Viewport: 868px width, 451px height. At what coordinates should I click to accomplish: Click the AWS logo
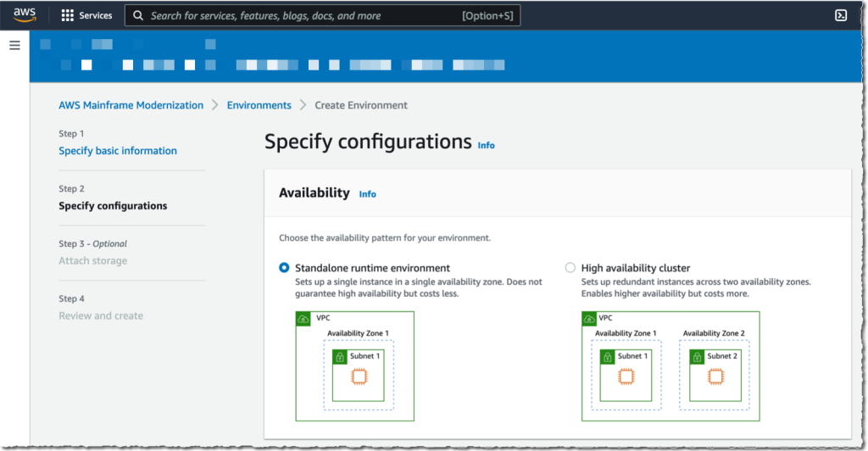[x=25, y=15]
